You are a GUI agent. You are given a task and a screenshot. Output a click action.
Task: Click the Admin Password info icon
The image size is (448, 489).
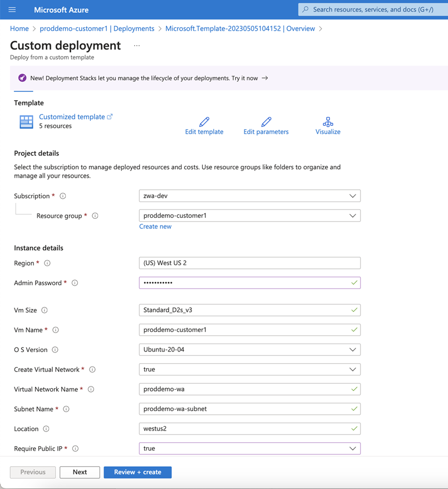coord(75,282)
